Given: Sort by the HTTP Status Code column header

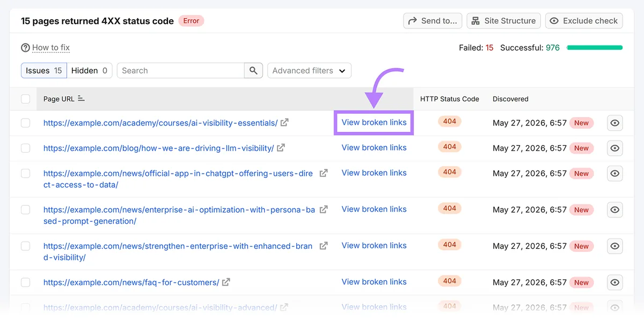Looking at the screenshot, I should 450,99.
